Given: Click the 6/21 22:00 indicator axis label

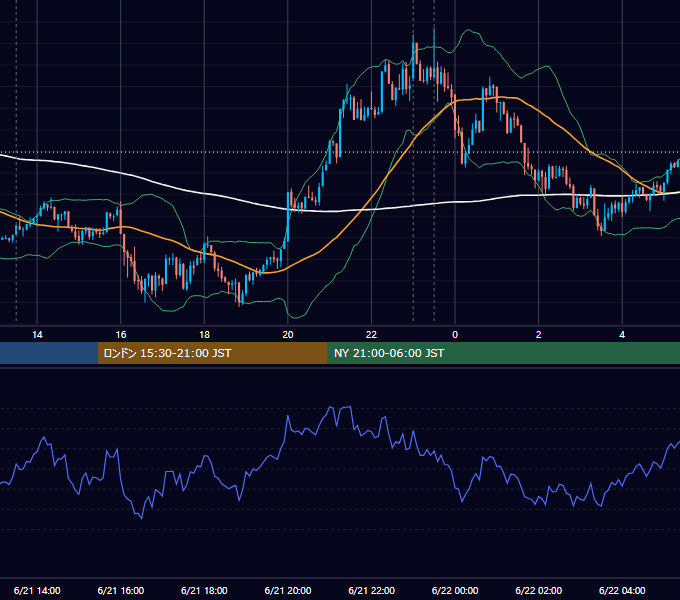Looking at the screenshot, I should coord(372,590).
